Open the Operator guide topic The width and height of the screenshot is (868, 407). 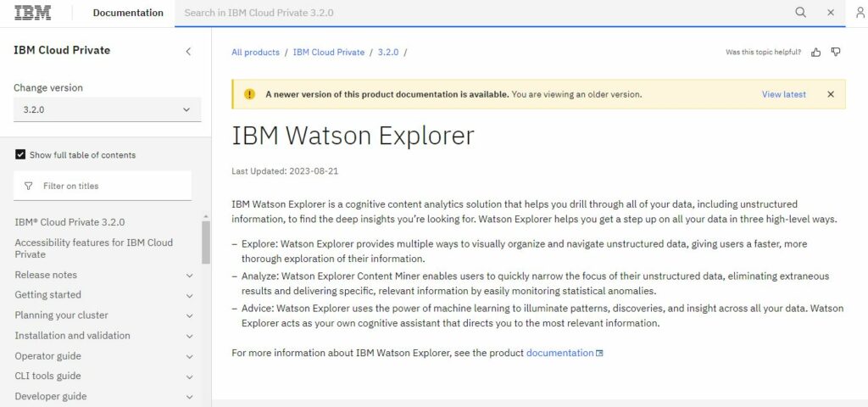[47, 356]
